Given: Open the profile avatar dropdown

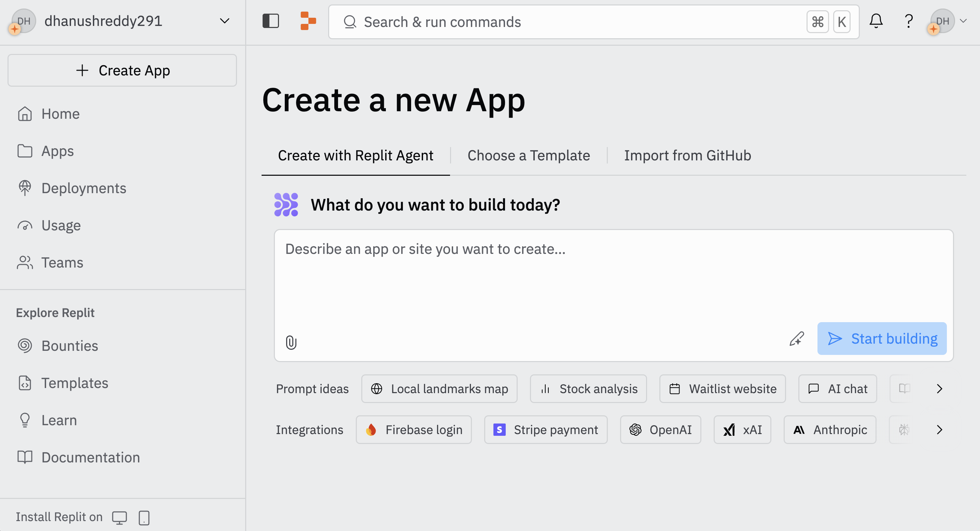Looking at the screenshot, I should point(947,21).
